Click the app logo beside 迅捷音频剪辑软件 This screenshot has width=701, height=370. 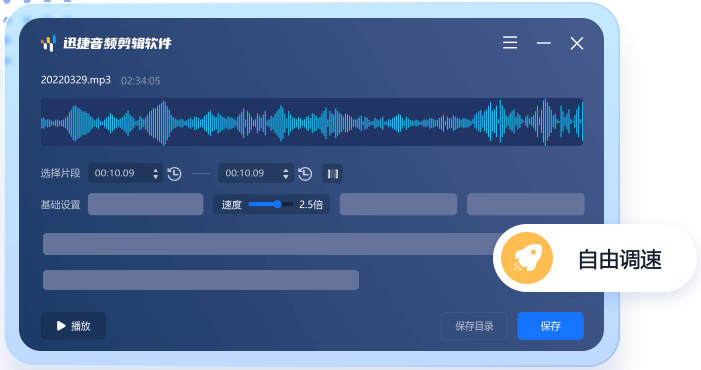(48, 43)
